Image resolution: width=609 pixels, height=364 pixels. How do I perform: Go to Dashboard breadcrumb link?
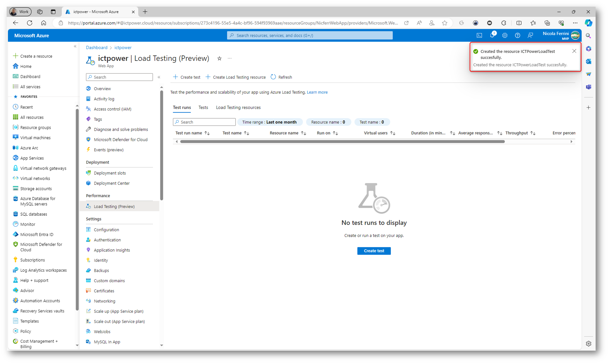coord(96,48)
